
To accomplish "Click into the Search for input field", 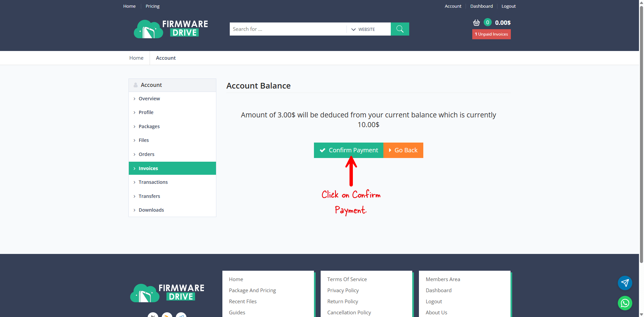I will coord(288,29).
